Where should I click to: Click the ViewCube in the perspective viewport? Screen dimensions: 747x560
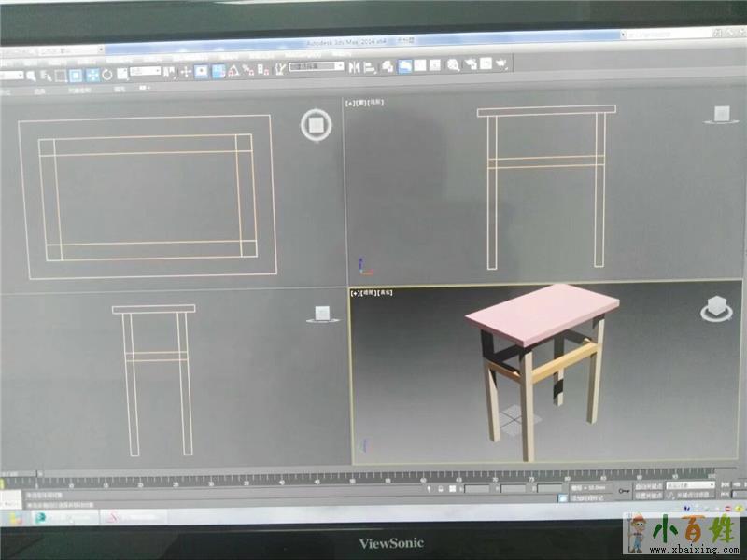[x=716, y=310]
